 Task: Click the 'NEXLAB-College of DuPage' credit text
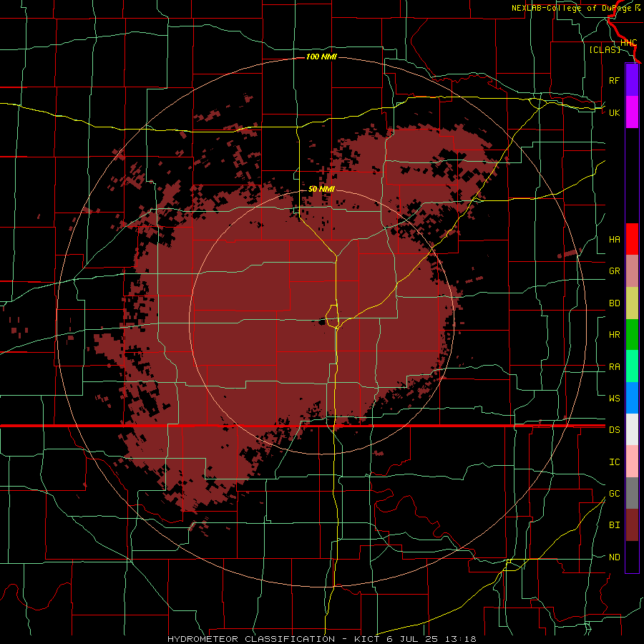[x=572, y=8]
